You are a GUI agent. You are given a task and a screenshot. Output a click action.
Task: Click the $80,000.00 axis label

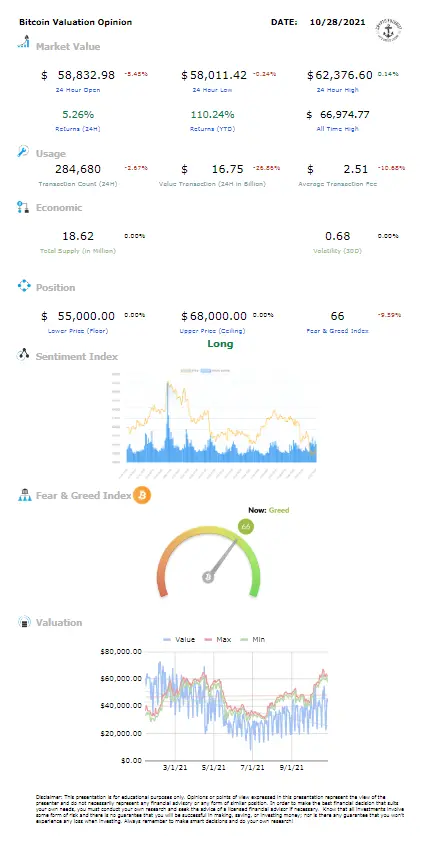pyautogui.click(x=121, y=652)
